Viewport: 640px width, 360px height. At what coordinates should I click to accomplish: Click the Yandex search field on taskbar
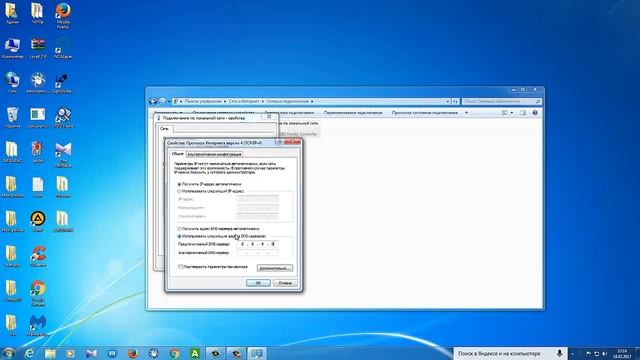point(504,353)
